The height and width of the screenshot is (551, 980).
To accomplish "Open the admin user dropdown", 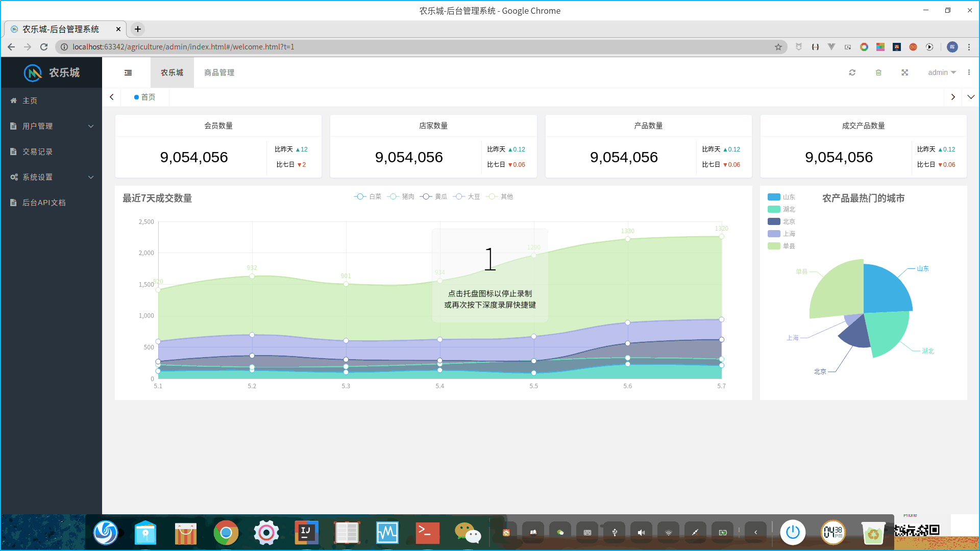I will [x=942, y=72].
